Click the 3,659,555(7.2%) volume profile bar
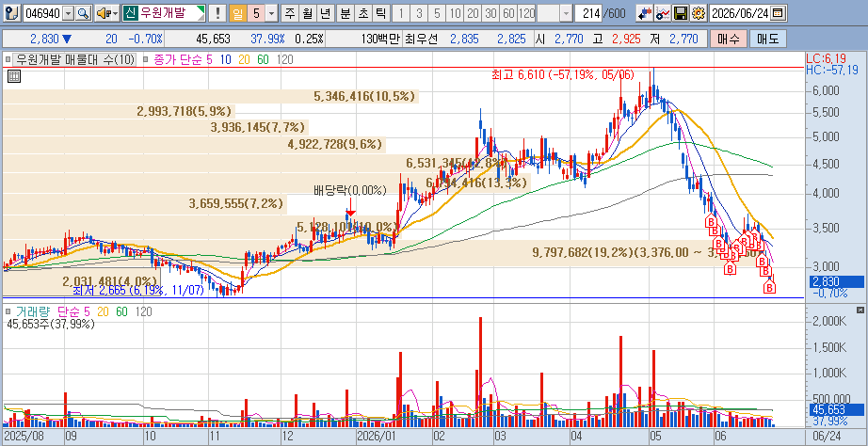Image resolution: width=868 pixels, height=446 pixels. point(145,204)
